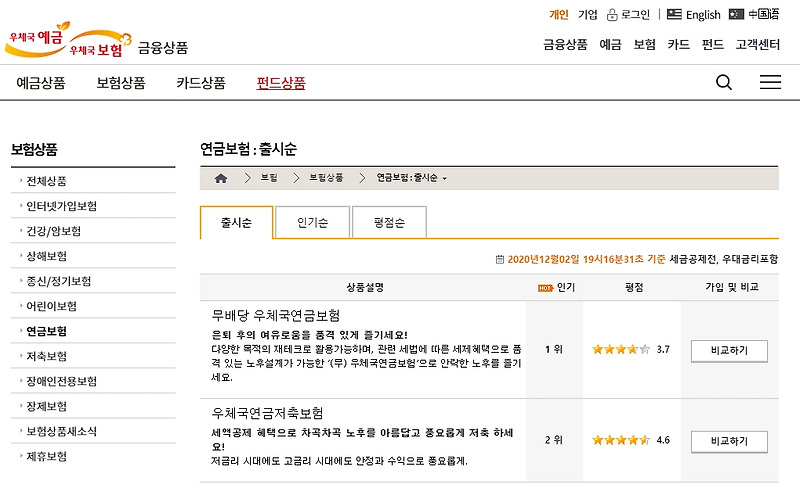Viewport: 800px width, 488px height.
Task: Open 보험 in the top-right nav
Action: pyautogui.click(x=644, y=45)
